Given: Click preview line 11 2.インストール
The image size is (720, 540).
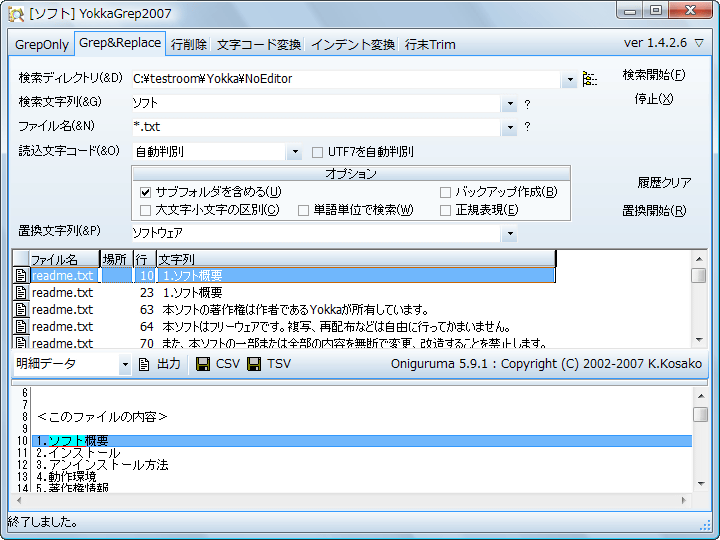Looking at the screenshot, I should pyautogui.click(x=78, y=453).
